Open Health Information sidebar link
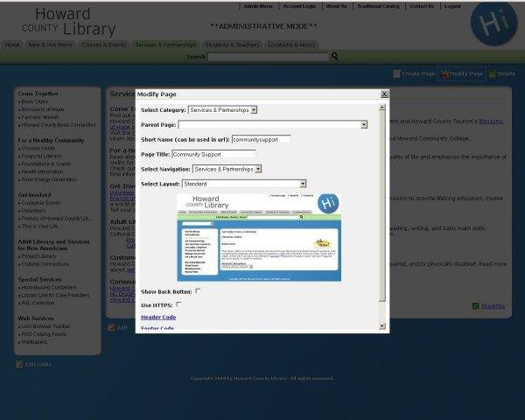This screenshot has height=420, width=525. (x=42, y=171)
